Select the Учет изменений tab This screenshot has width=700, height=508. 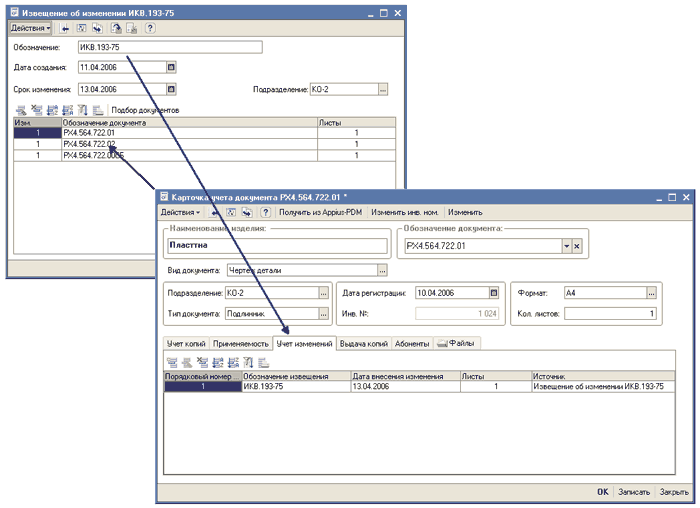(304, 343)
